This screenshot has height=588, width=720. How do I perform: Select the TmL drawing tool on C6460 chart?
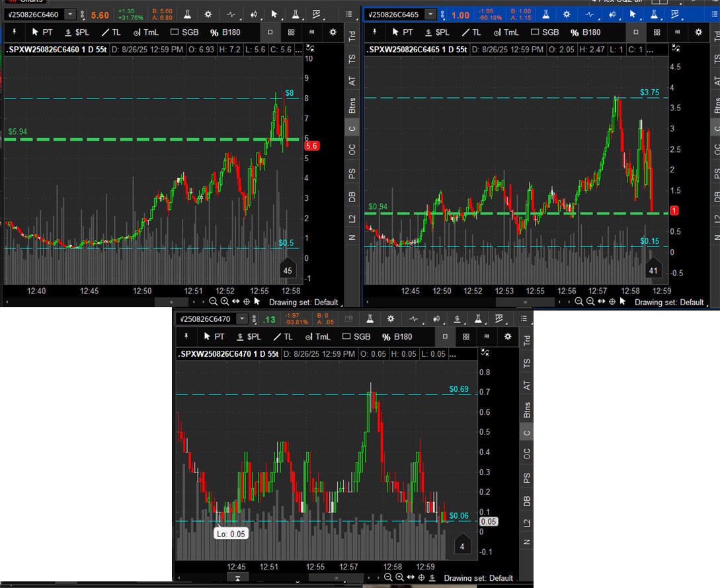tap(148, 32)
